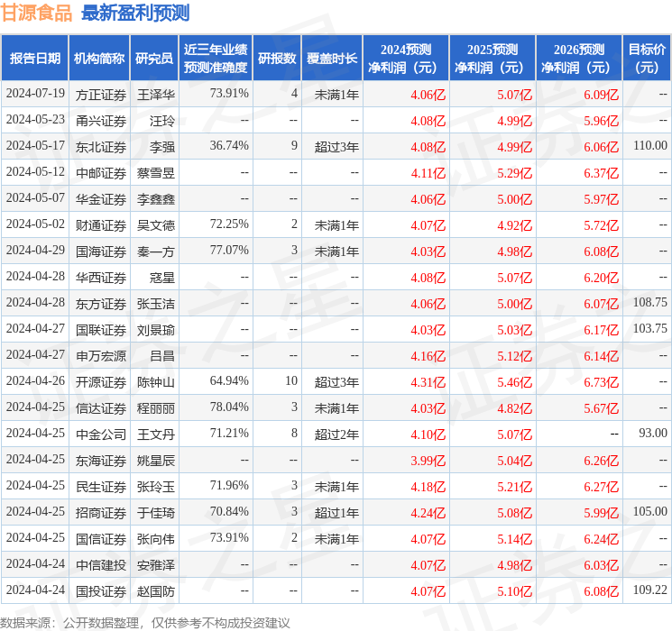Click the 报告日期 column header
The height and width of the screenshot is (631, 672).
35,59
